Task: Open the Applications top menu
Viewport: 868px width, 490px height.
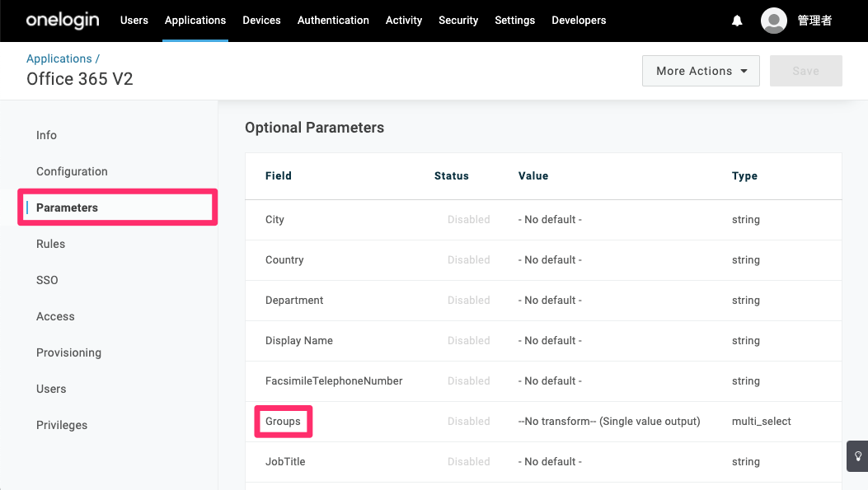Action: [x=195, y=21]
